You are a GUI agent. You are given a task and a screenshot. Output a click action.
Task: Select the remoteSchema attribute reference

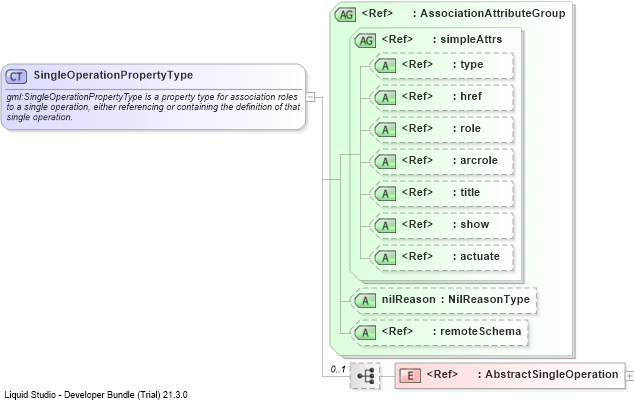(x=451, y=331)
